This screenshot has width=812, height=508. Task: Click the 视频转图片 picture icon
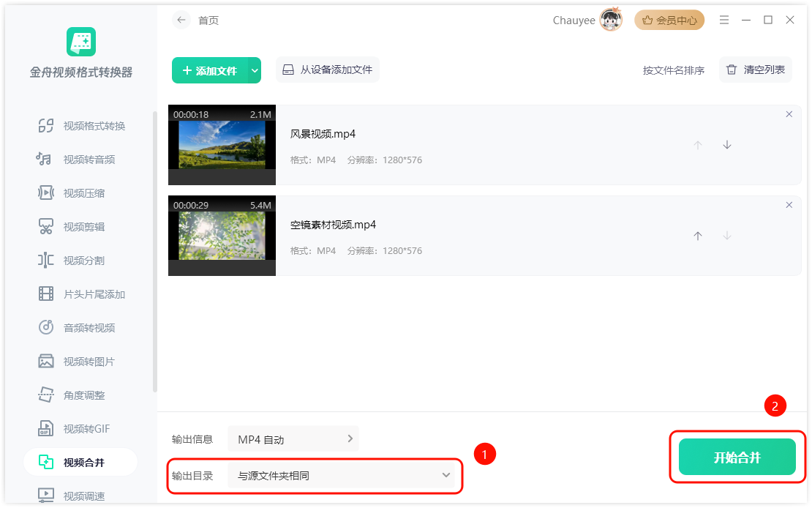point(46,362)
